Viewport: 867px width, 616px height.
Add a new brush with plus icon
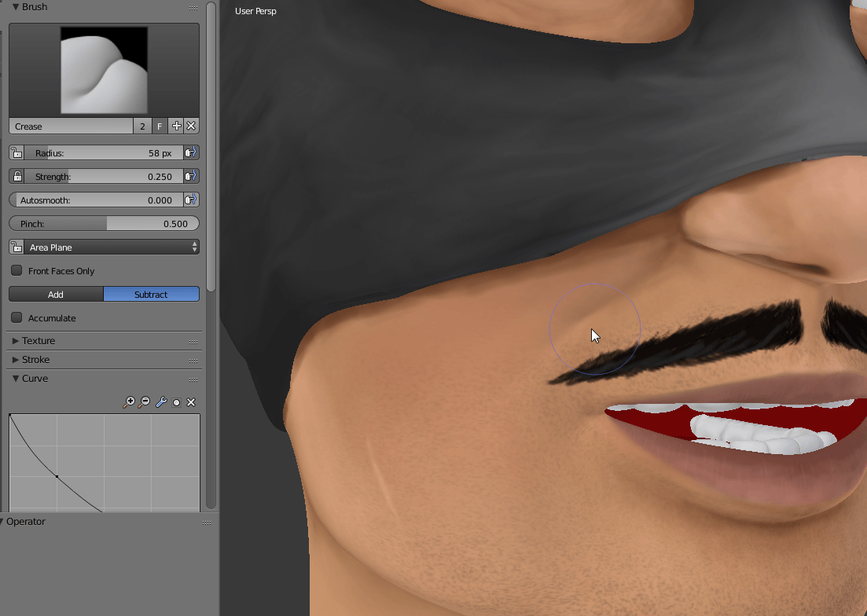pyautogui.click(x=176, y=126)
